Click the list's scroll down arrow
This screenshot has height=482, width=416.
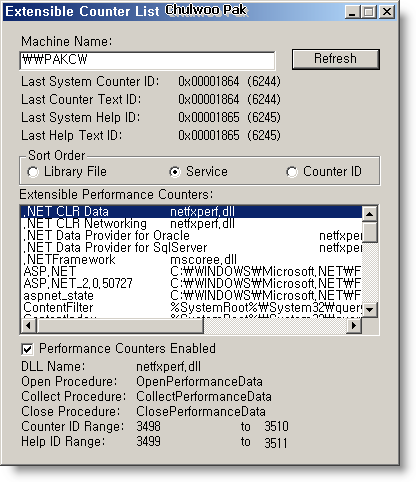point(369,310)
